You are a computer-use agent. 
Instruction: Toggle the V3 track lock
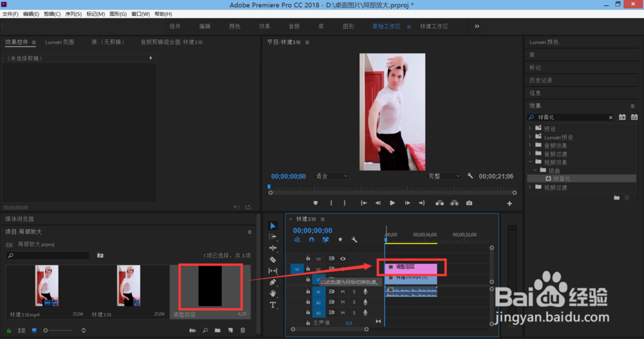tap(308, 258)
